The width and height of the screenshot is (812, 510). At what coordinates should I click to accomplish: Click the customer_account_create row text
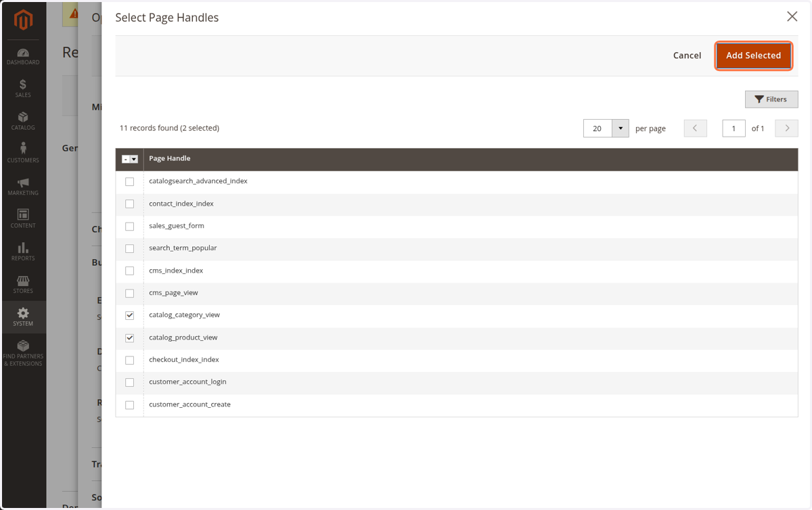(x=189, y=404)
